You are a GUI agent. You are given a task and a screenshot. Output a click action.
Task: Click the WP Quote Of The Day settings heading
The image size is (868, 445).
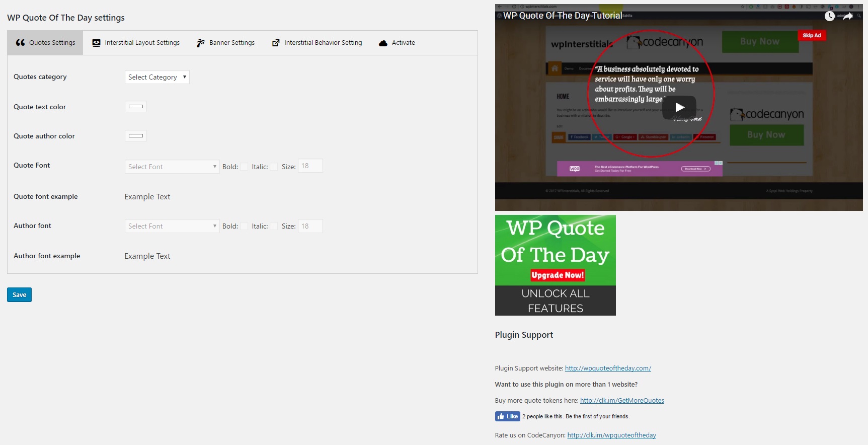click(66, 18)
